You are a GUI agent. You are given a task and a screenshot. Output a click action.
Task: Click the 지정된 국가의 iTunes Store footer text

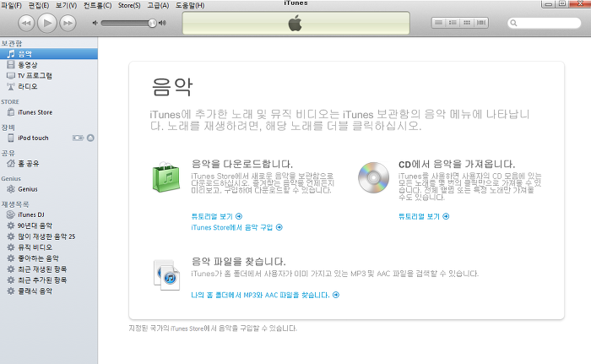click(213, 329)
